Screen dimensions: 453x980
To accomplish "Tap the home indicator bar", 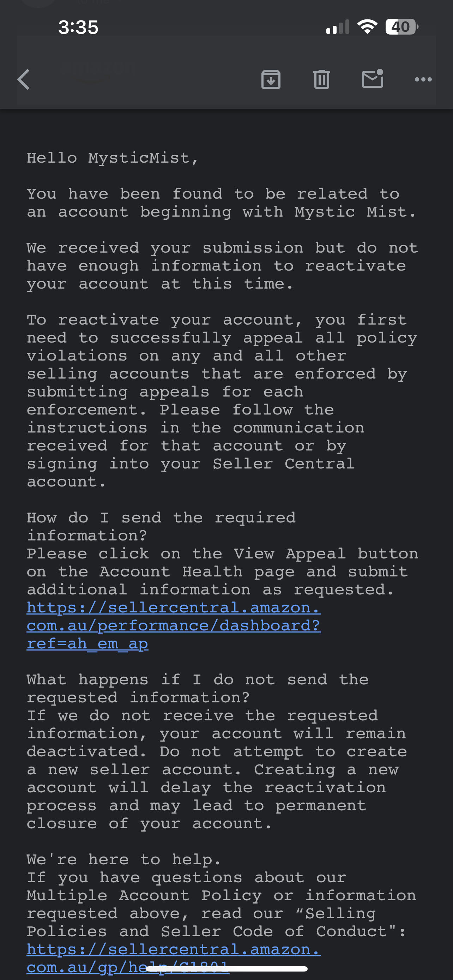I will coord(227,969).
